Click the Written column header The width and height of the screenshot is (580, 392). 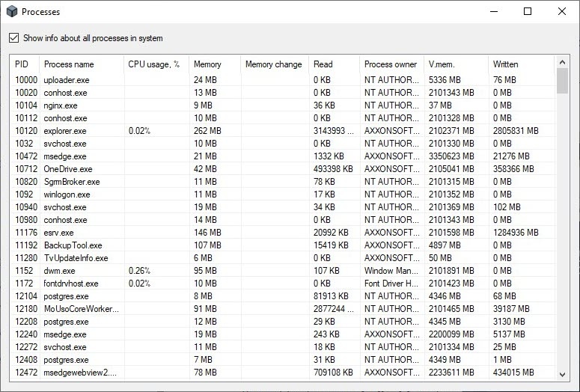pos(505,64)
